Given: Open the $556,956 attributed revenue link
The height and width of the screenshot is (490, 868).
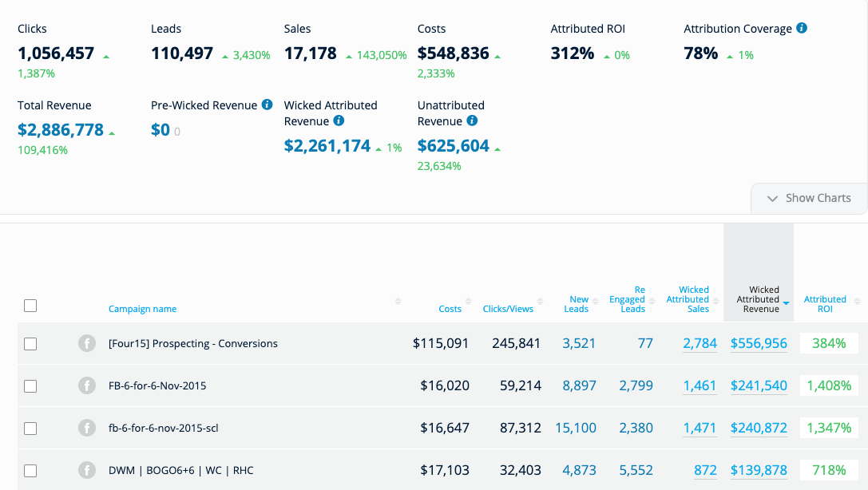Looking at the screenshot, I should [x=759, y=343].
